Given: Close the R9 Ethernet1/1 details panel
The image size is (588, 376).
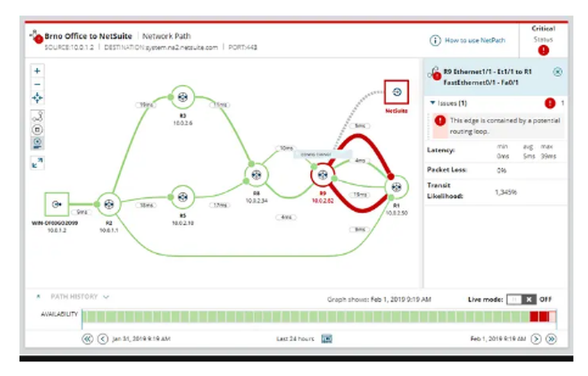Looking at the screenshot, I should click(x=557, y=72).
